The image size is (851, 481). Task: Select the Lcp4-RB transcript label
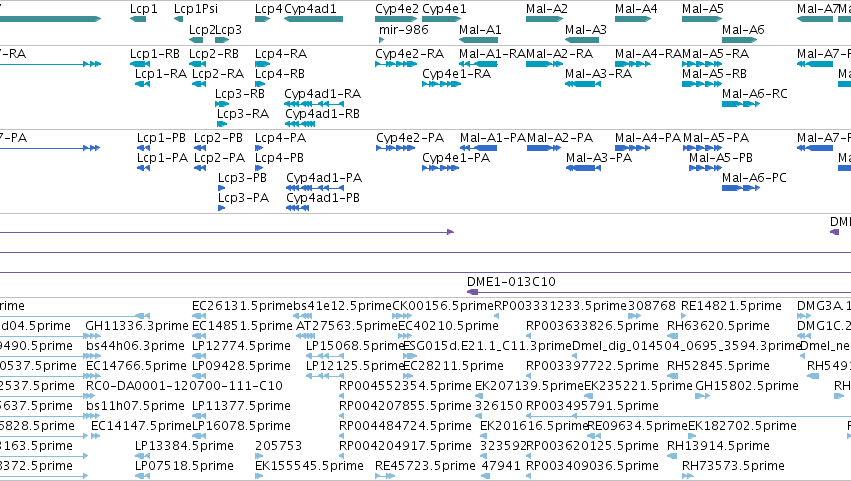coord(280,73)
